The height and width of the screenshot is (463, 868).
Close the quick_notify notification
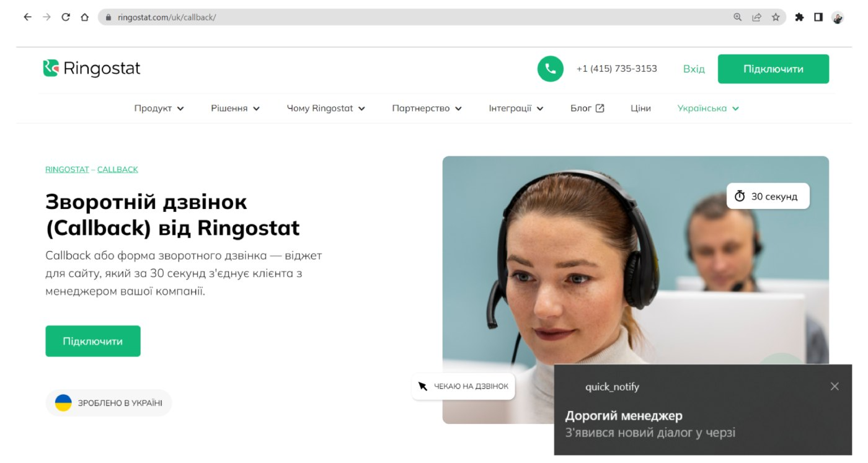click(x=835, y=386)
